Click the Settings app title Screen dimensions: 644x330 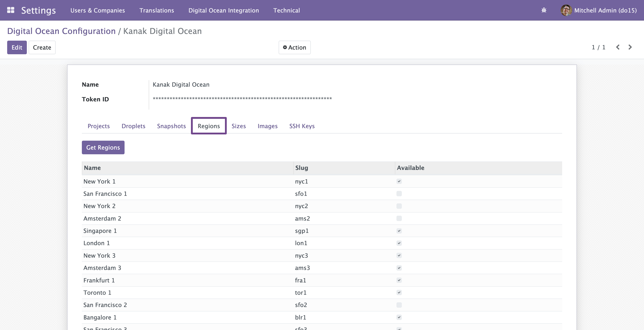(38, 10)
